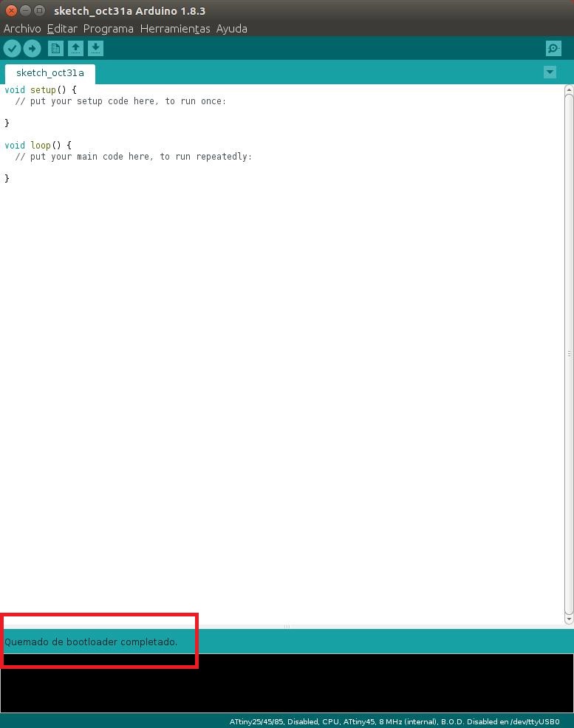Click the 'put your main code here' comment
Image resolution: width=574 pixels, height=728 pixels.
point(134,157)
